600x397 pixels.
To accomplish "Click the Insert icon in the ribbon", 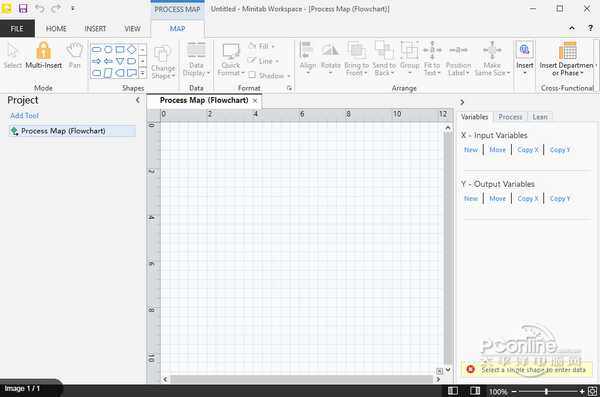I will (525, 58).
